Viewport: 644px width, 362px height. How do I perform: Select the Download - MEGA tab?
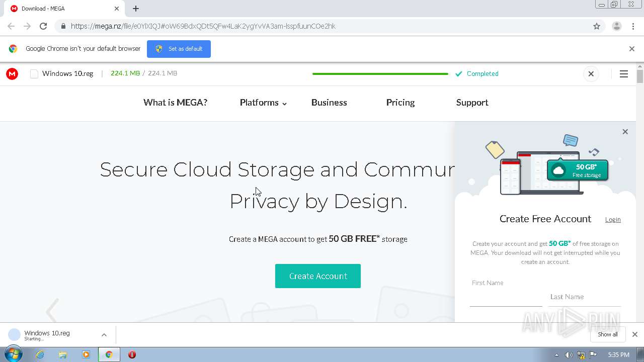point(63,9)
